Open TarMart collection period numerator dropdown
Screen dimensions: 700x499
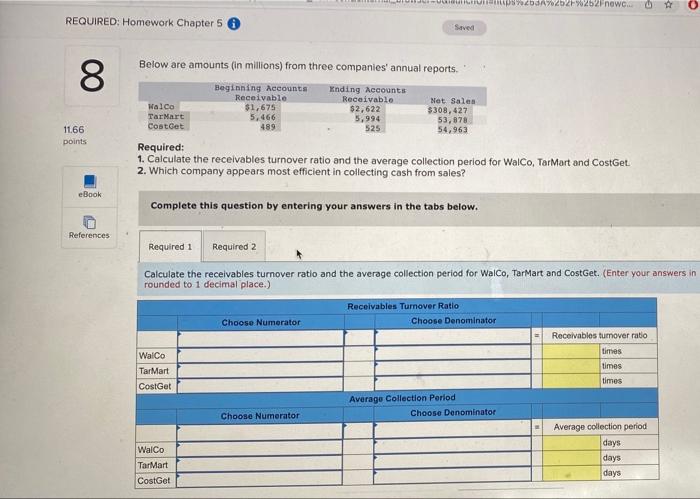pos(260,464)
